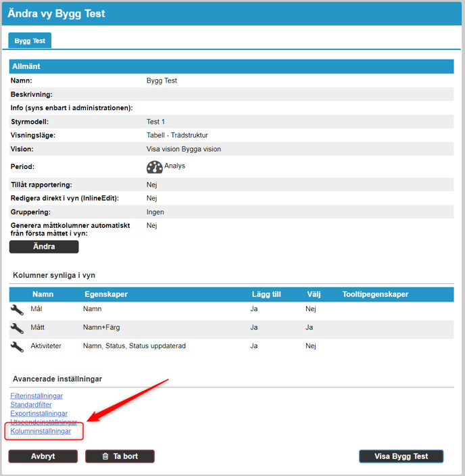Go to Exportinställningar
The width and height of the screenshot is (465, 476).
[x=39, y=413]
